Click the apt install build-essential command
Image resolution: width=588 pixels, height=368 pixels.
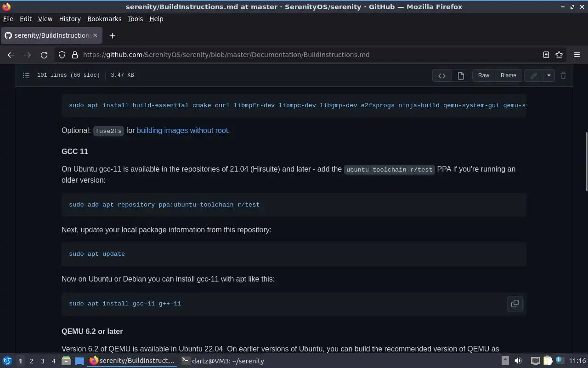point(297,105)
